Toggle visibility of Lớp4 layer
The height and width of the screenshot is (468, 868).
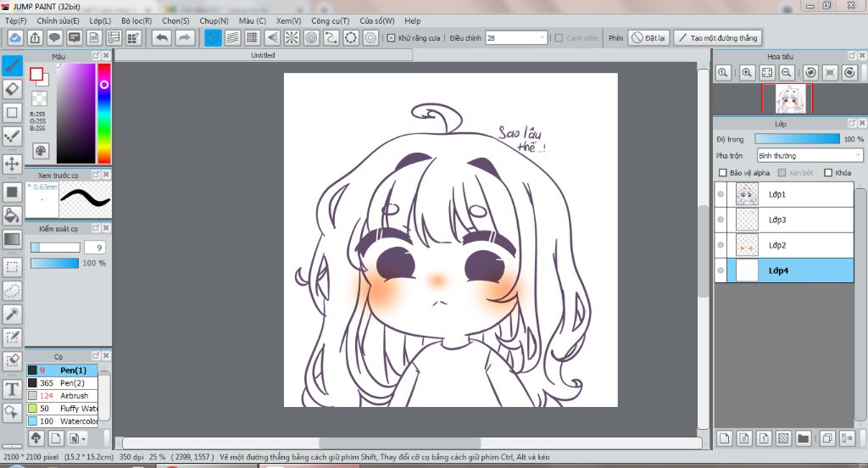pos(721,270)
